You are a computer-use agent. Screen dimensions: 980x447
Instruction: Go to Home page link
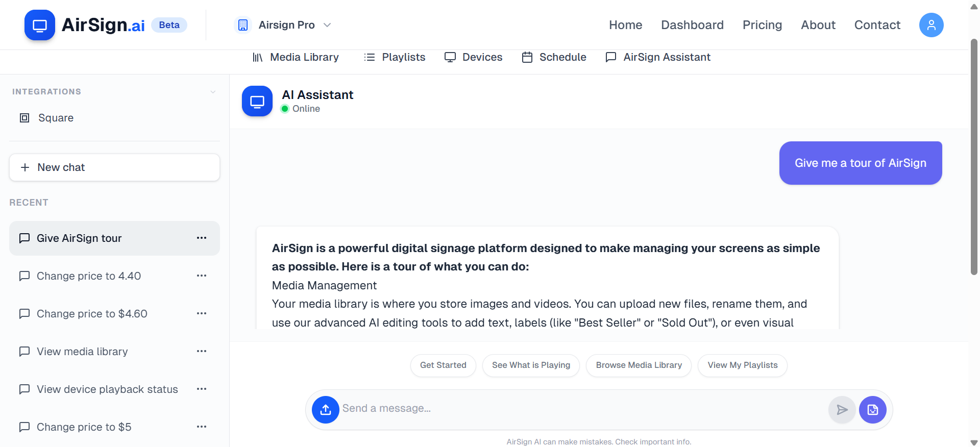tap(625, 25)
